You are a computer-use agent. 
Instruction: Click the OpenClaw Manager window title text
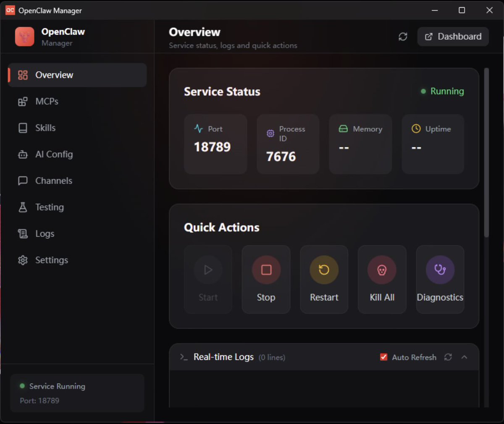point(50,10)
